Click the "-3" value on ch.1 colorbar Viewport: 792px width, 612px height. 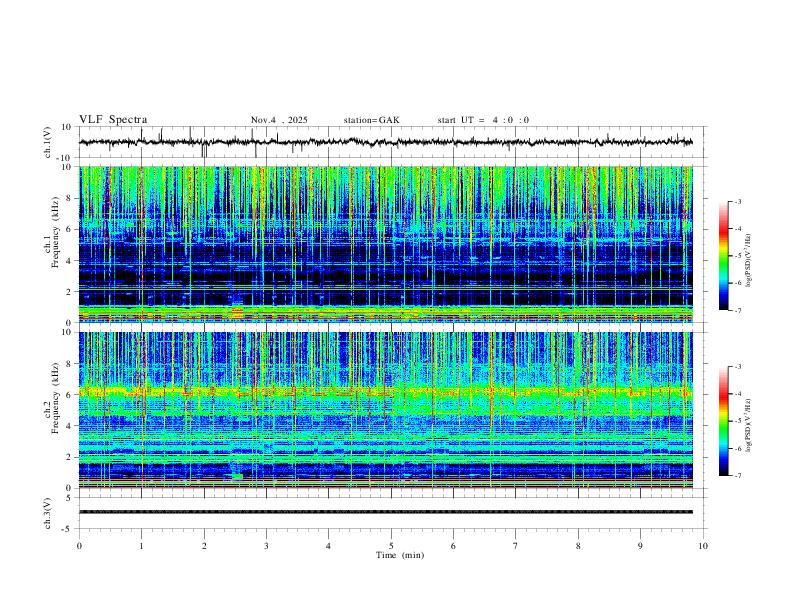tap(738, 201)
